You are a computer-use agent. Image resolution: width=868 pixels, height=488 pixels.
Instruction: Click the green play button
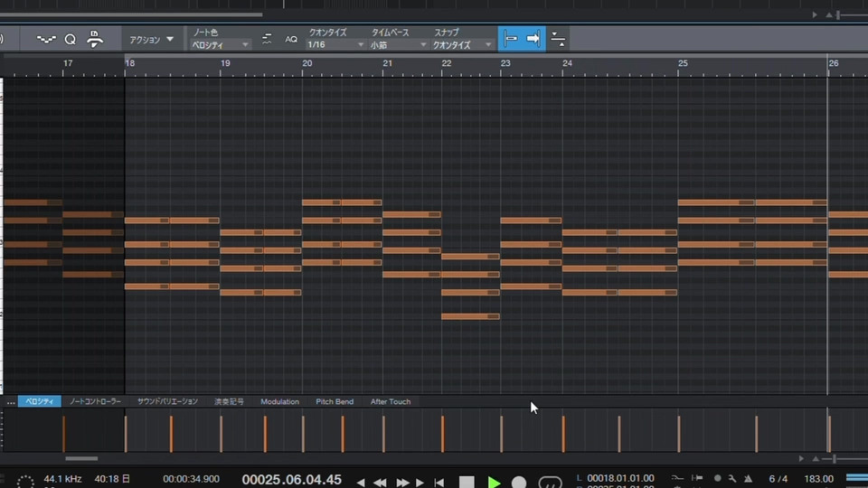[x=494, y=482]
